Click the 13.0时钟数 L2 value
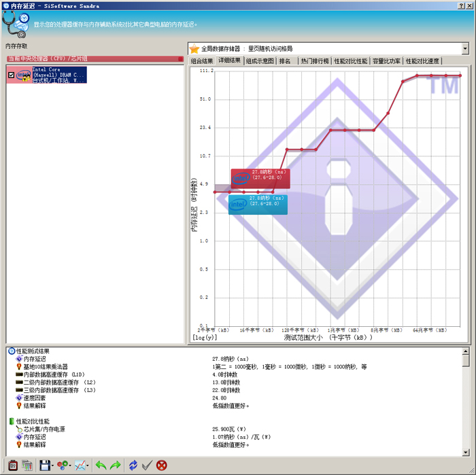Viewport: 476px width, 475px height. pyautogui.click(x=226, y=382)
